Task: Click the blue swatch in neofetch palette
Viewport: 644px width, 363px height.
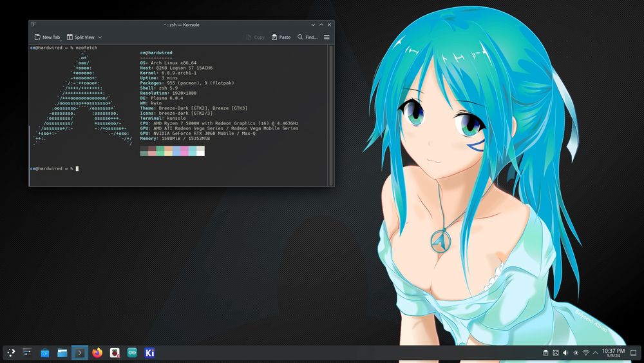Action: (176, 151)
